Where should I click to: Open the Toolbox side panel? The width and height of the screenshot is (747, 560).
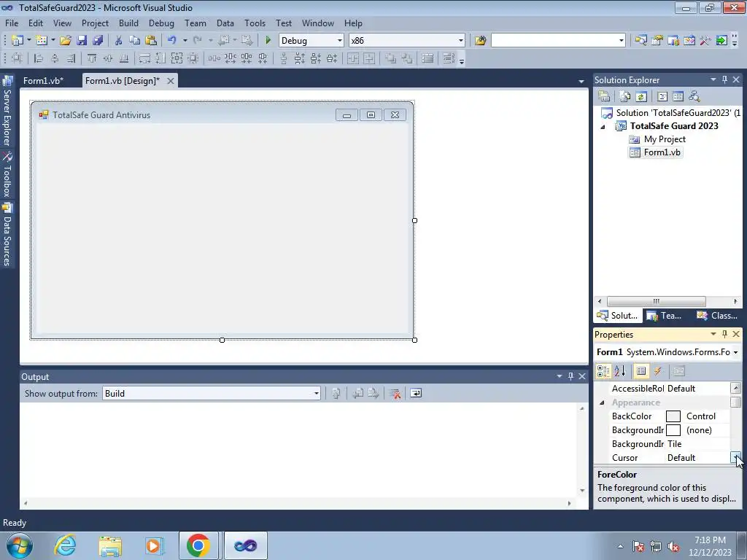[x=7, y=175]
